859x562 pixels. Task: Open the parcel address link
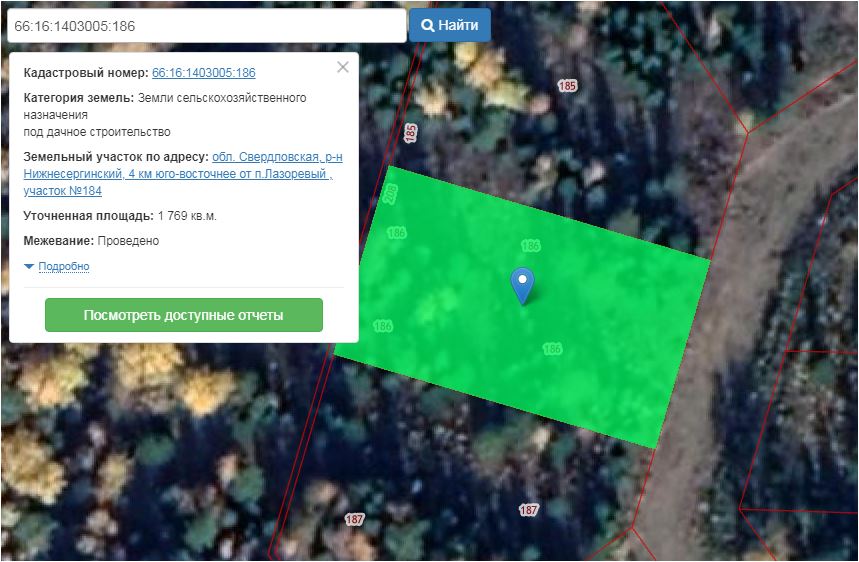tap(183, 174)
